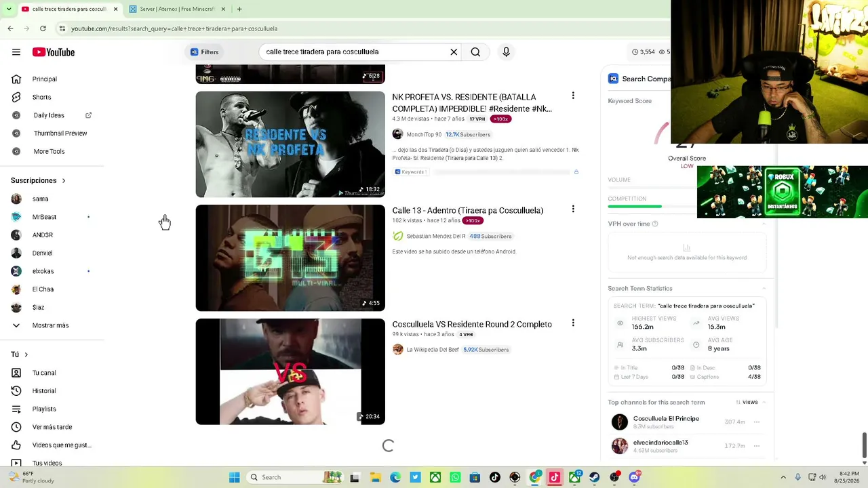Click the page vertical scrollbar thumb
This screenshot has height=488, width=868.
[865, 445]
